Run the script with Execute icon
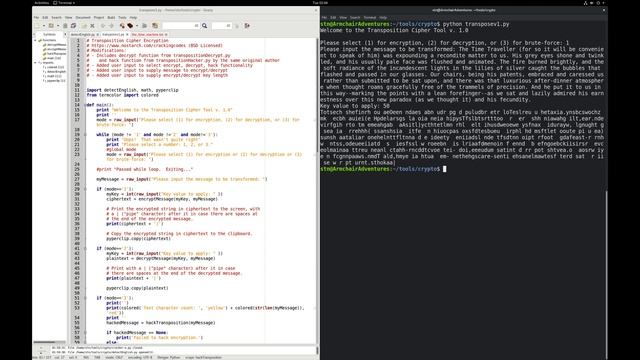 click(x=144, y=26)
